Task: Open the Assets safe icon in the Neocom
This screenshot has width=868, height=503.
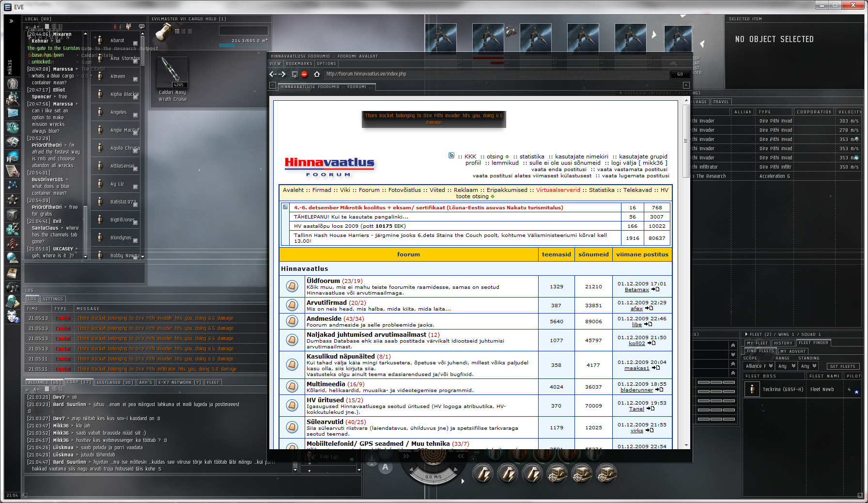Action: click(x=13, y=214)
